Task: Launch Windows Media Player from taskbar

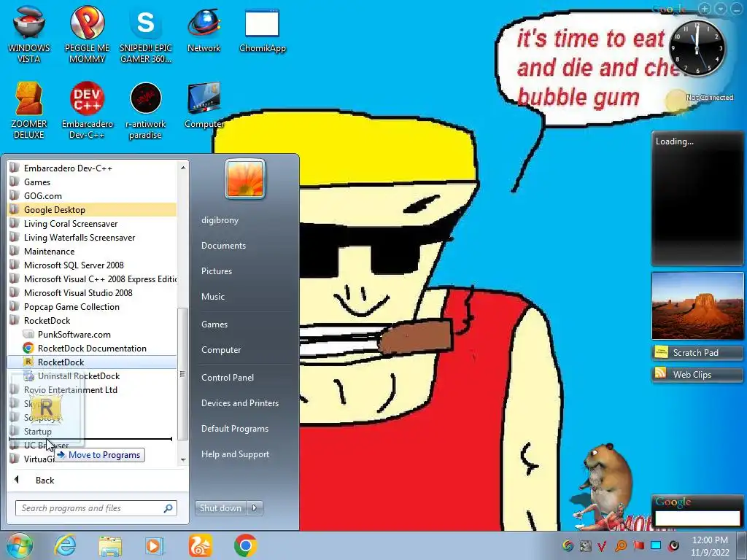Action: (155, 545)
